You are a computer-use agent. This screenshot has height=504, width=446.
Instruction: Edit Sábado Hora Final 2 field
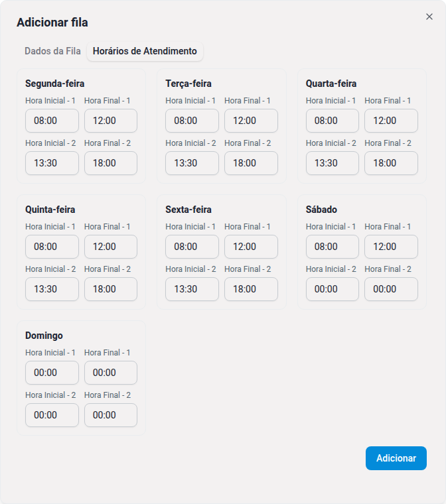pos(391,289)
